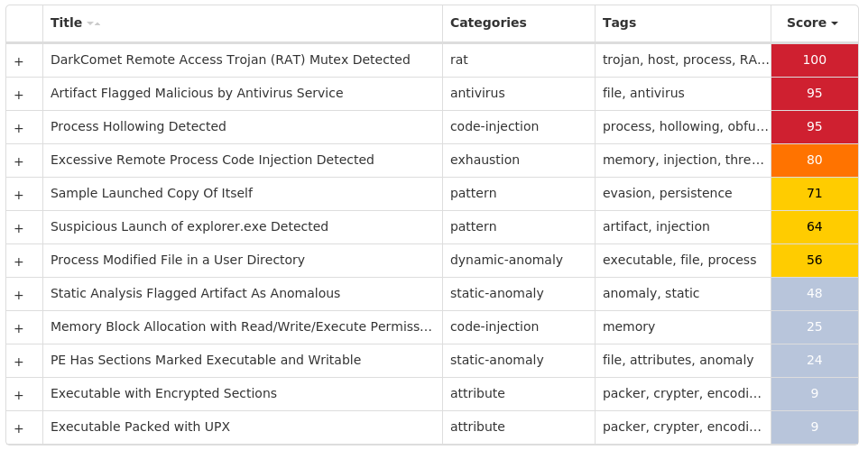Click plus icon for Suspicious Launch of explorer.exe

pyautogui.click(x=19, y=228)
